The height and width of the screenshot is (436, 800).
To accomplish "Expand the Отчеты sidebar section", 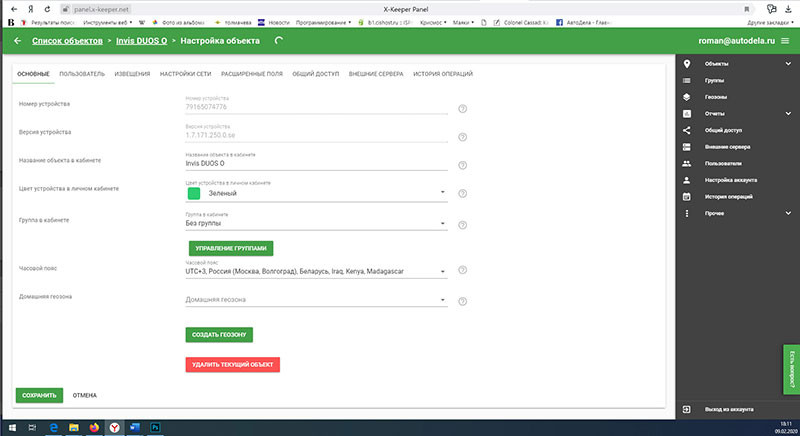I will tap(788, 113).
